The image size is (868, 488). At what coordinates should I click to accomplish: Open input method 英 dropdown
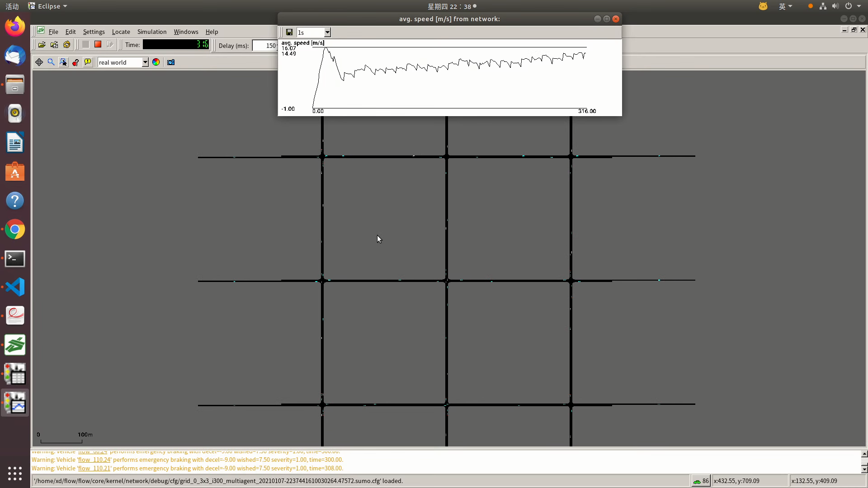pyautogui.click(x=786, y=6)
